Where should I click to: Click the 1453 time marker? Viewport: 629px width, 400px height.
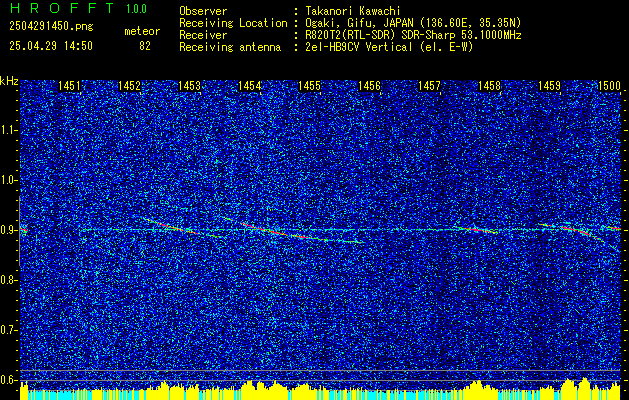[189, 86]
